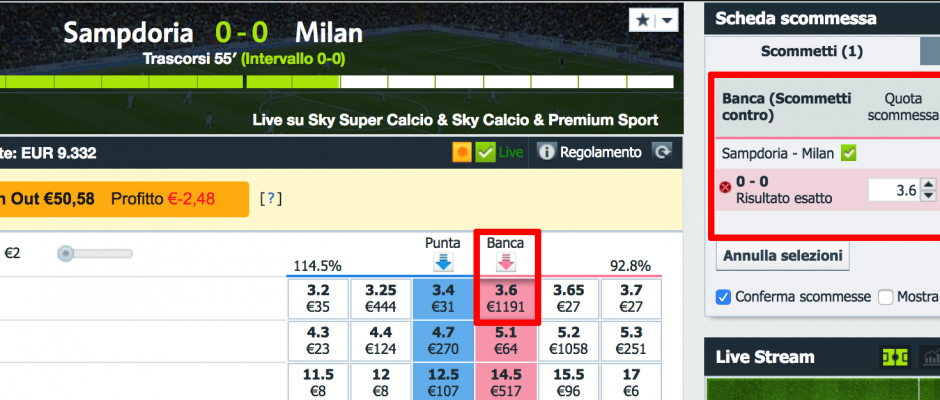Open dropdown arrow beside the star

click(x=666, y=20)
